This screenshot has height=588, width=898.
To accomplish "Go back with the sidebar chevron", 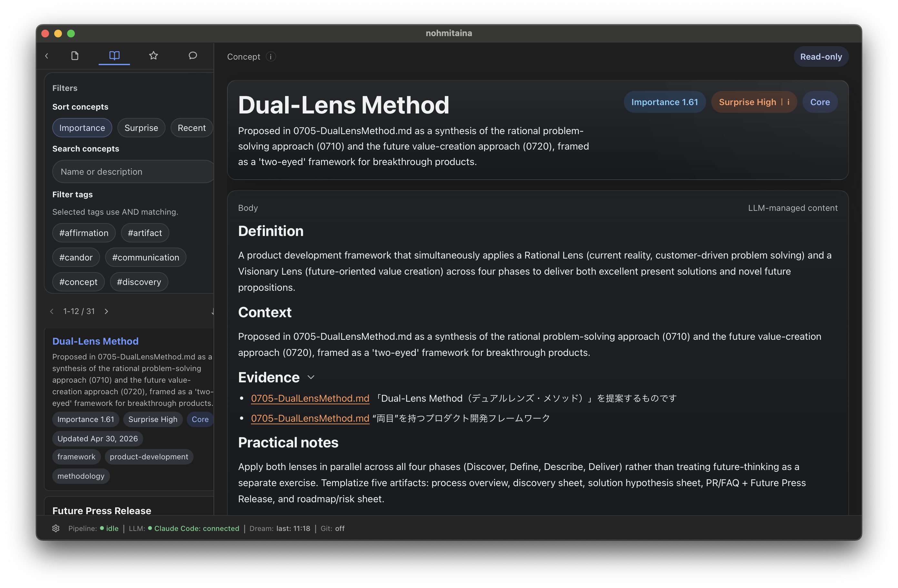I will pyautogui.click(x=47, y=56).
